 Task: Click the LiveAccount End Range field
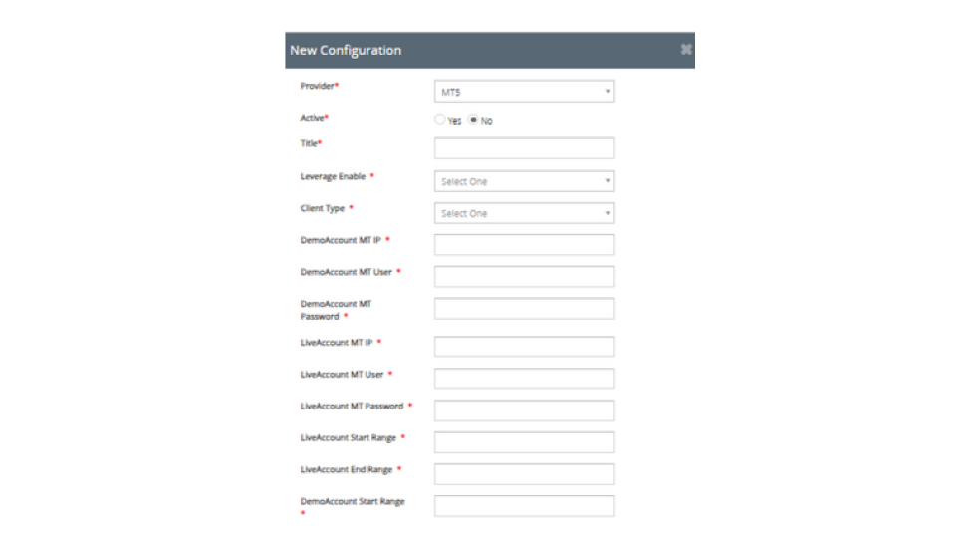point(524,474)
